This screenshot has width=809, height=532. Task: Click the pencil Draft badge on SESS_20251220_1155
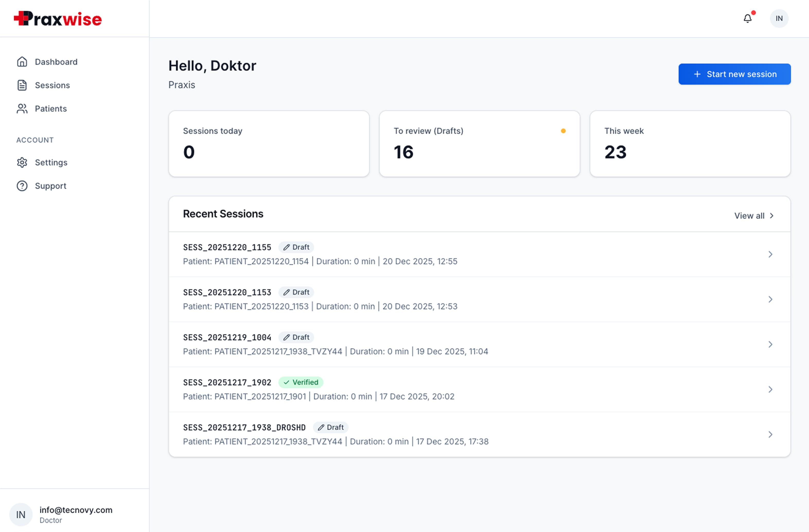pos(296,247)
